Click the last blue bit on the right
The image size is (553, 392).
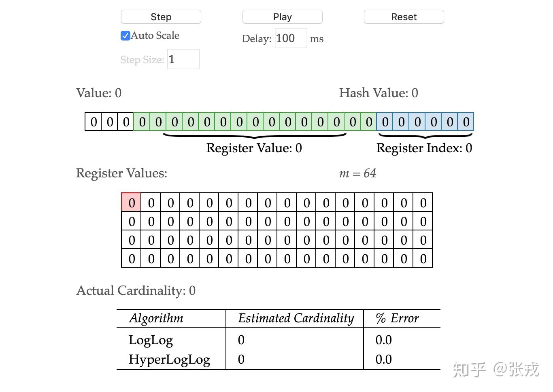coord(466,121)
